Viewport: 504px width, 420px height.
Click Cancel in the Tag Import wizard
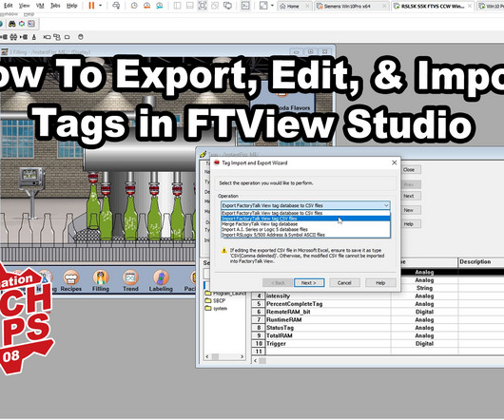pyautogui.click(x=344, y=283)
